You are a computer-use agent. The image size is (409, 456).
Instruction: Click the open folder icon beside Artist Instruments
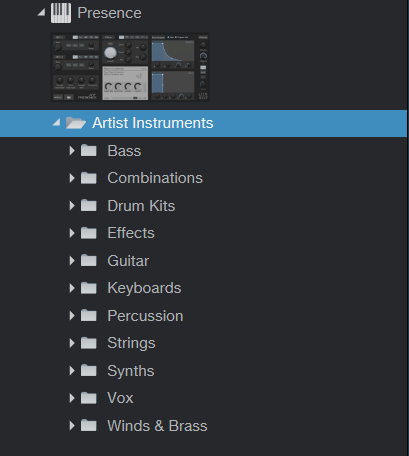[76, 123]
